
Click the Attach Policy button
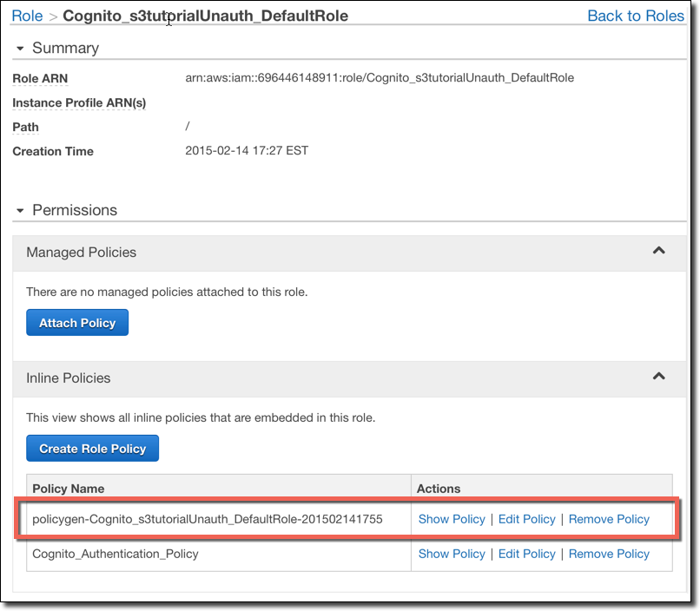77,323
